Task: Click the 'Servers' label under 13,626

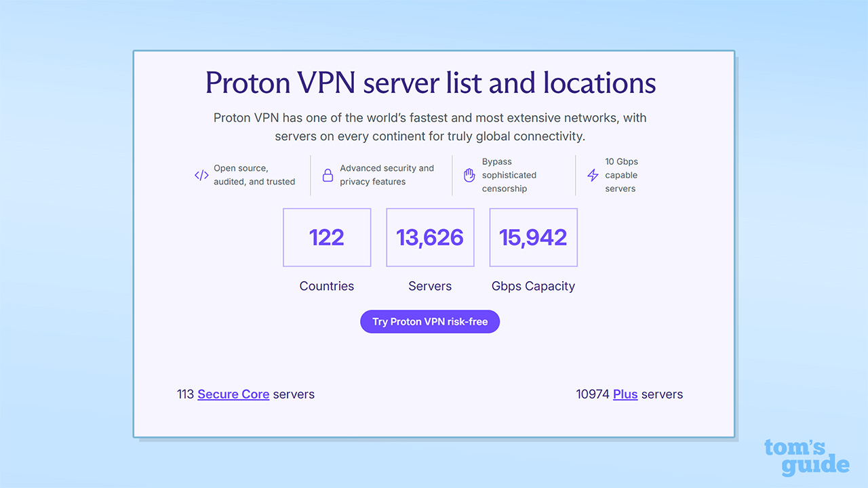Action: (x=430, y=286)
